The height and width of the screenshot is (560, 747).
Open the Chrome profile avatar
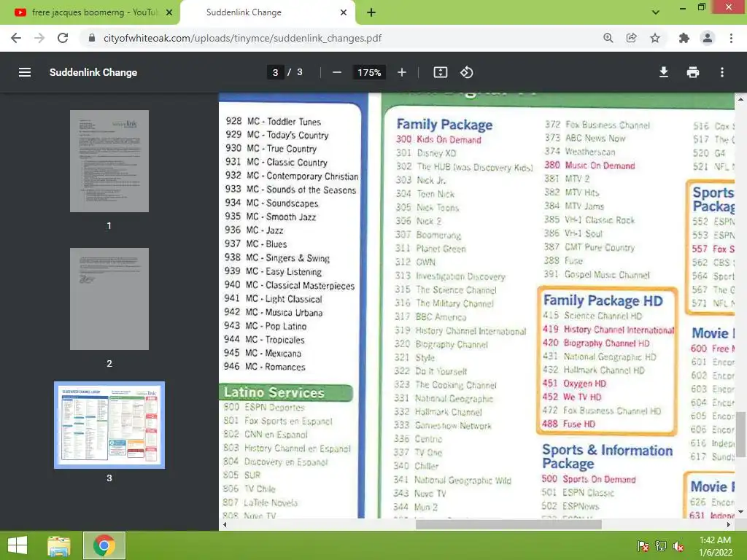click(708, 38)
